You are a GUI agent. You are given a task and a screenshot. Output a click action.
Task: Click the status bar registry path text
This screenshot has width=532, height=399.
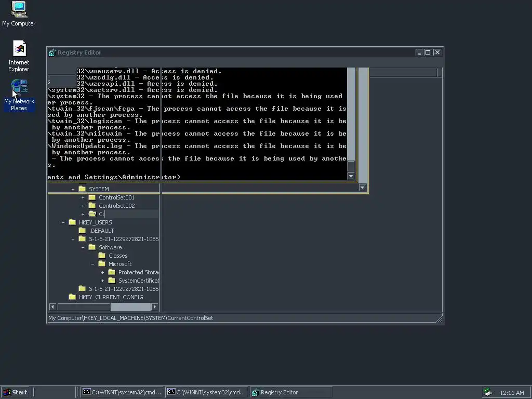130,318
